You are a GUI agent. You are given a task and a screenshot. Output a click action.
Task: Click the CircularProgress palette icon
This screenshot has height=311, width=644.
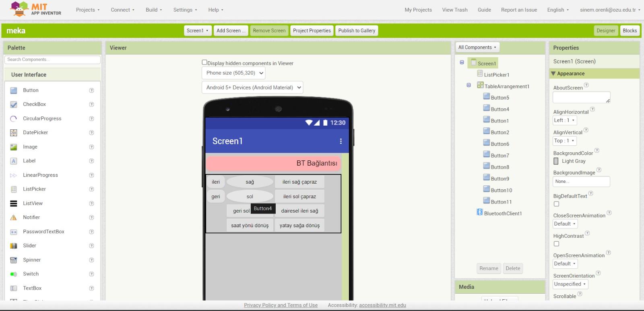coord(14,118)
